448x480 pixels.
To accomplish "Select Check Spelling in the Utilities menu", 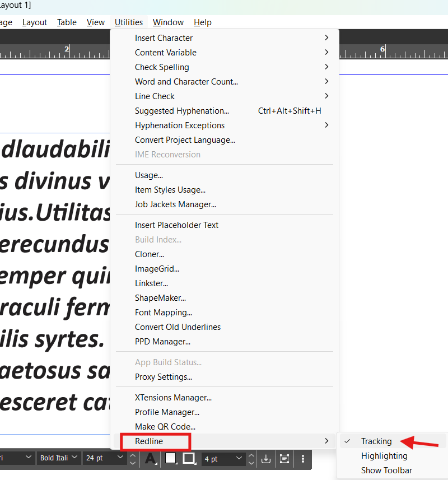I will pos(162,67).
